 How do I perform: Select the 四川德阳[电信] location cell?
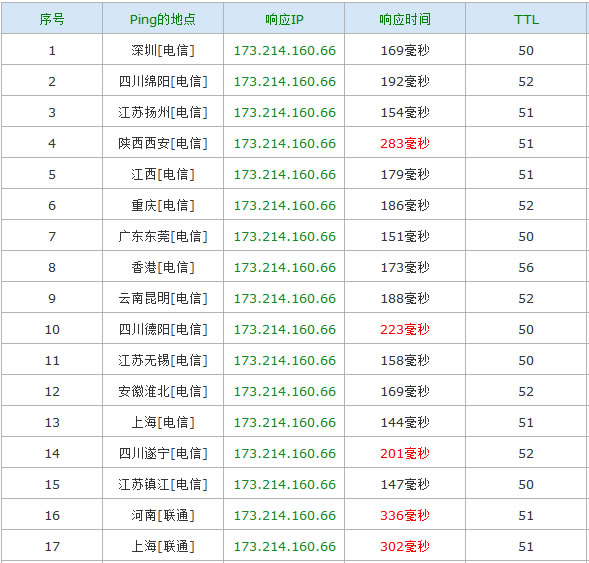(x=163, y=329)
